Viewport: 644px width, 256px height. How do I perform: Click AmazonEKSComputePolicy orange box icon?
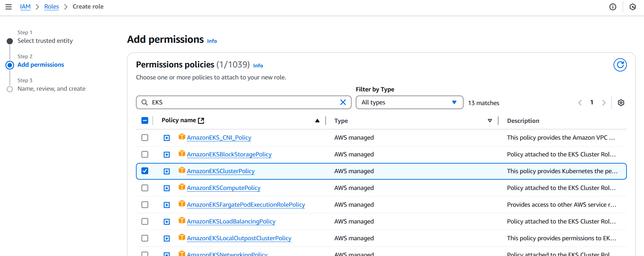(182, 187)
